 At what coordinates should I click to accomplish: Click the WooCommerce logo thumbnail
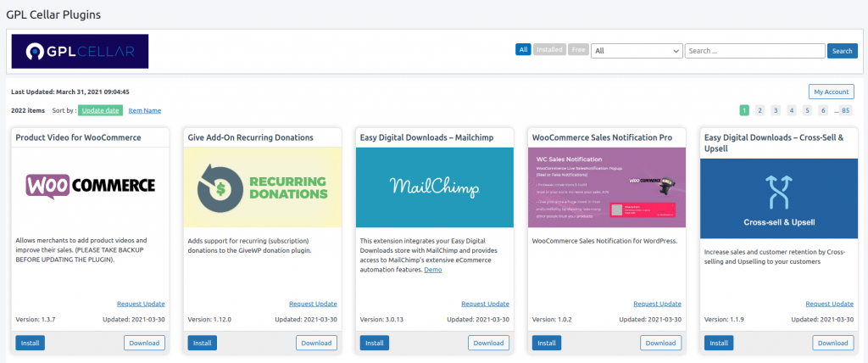click(90, 187)
